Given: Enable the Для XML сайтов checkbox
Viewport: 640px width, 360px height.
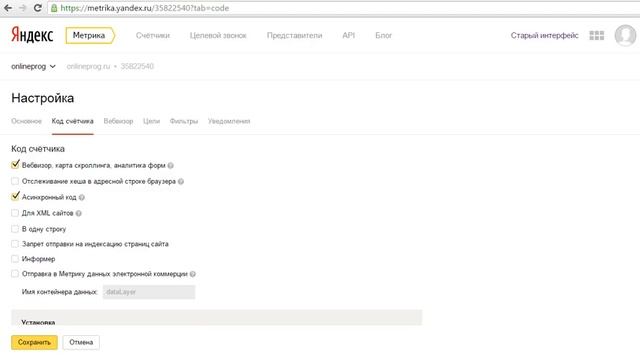Looking at the screenshot, I should 15,213.
